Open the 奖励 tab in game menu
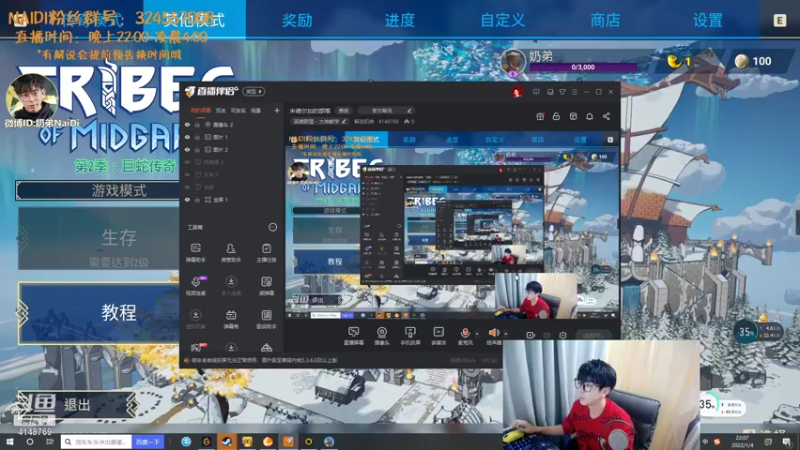This screenshot has height=450, width=800. point(297,20)
